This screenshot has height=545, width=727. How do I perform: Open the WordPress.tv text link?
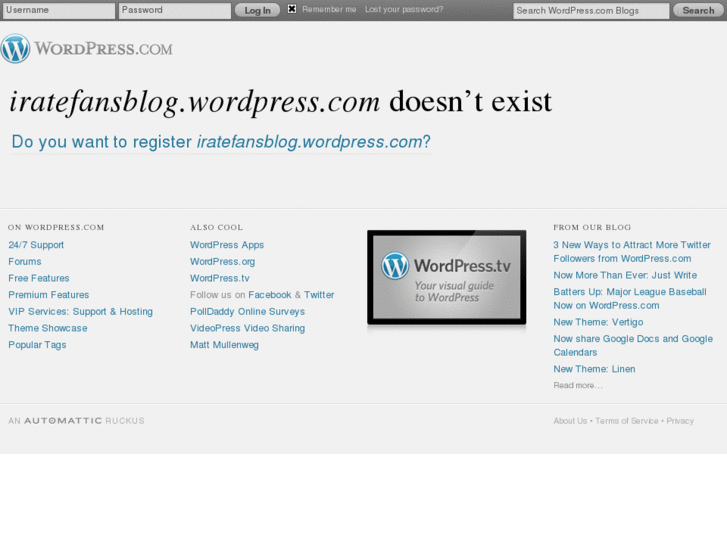point(220,278)
